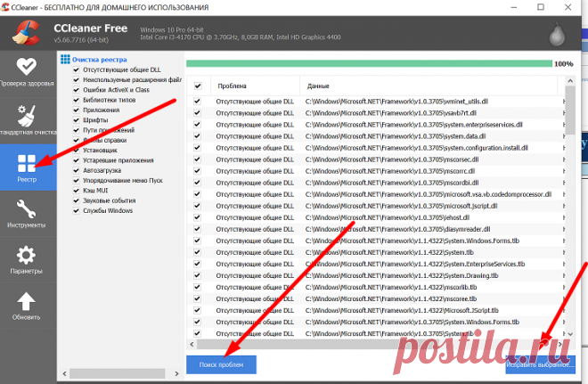Toggle the Приложения checkbox
The width and height of the screenshot is (588, 384).
[x=76, y=110]
